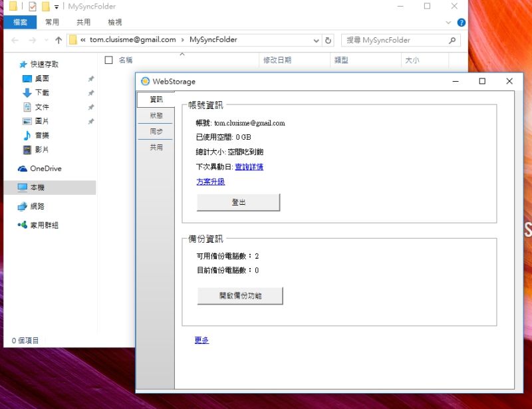The height and width of the screenshot is (409, 532).
Task: Expand the address bar history dropdown
Action: point(317,40)
